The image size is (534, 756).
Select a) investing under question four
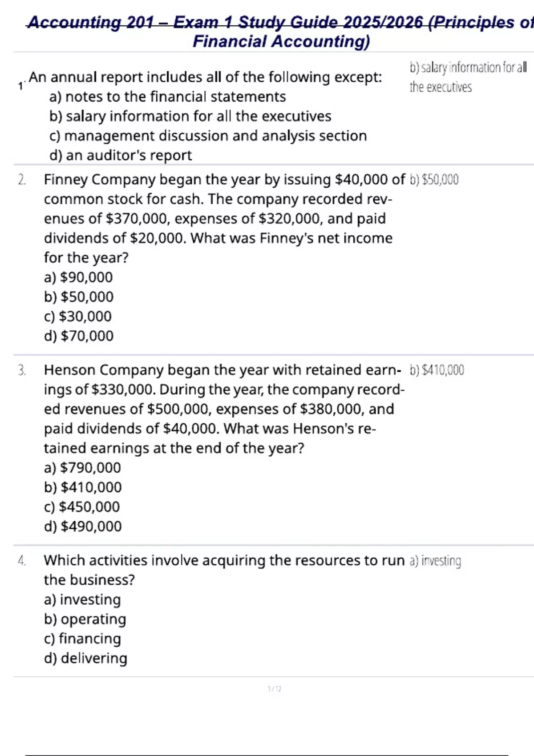pyautogui.click(x=82, y=599)
